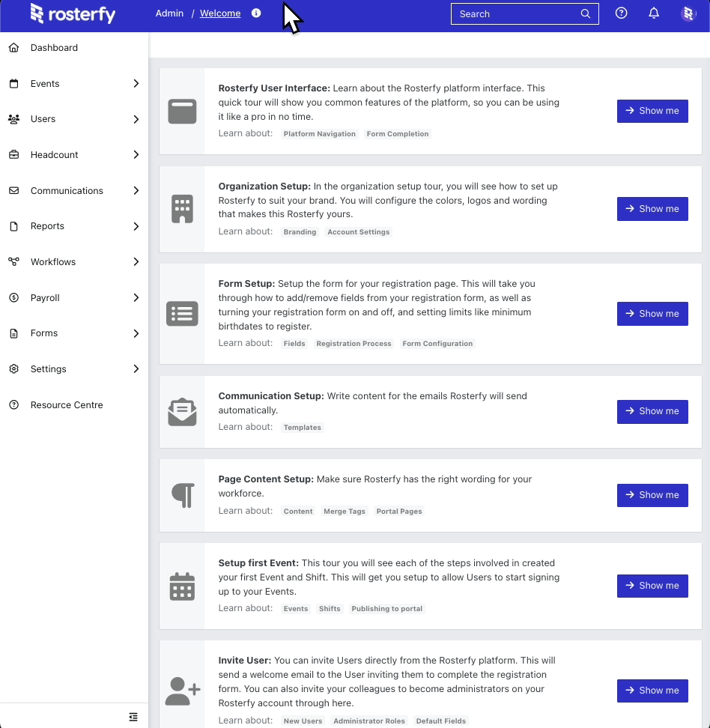Click Show me for Rosterfy User Interface
The image size is (710, 728).
[x=652, y=111]
